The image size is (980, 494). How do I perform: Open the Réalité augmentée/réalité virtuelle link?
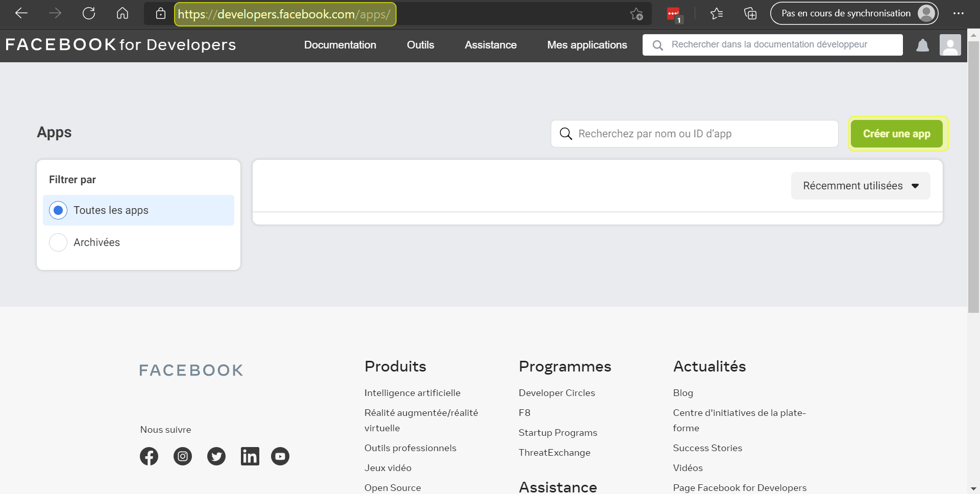point(421,421)
